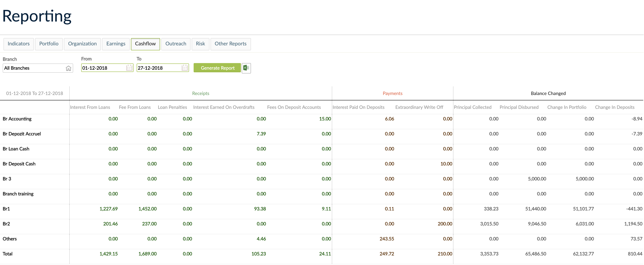
Task: Click the Payments column header
Action: [x=392, y=93]
